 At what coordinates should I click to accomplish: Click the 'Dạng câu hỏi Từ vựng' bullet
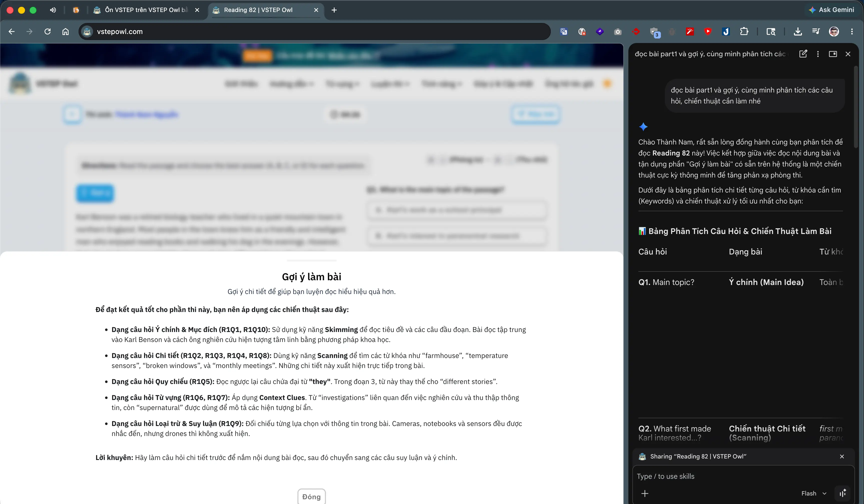coord(315,402)
